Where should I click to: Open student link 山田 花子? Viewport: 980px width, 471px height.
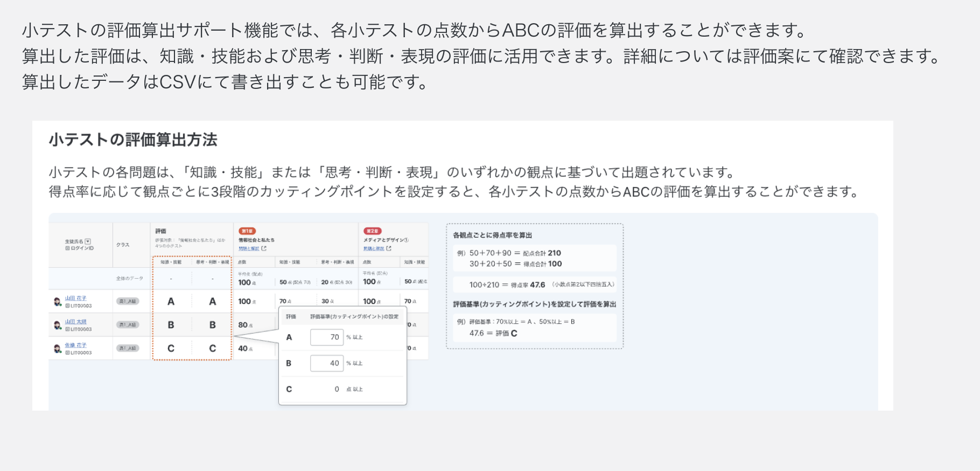tap(75, 298)
